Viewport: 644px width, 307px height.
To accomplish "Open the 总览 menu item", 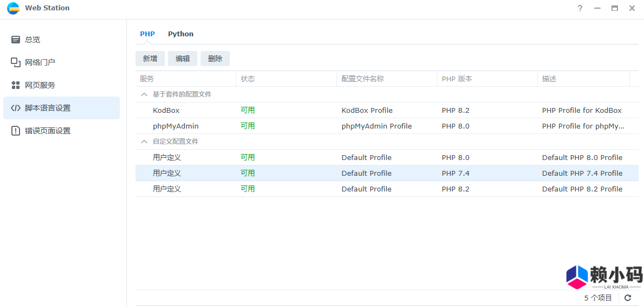I will coord(62,40).
